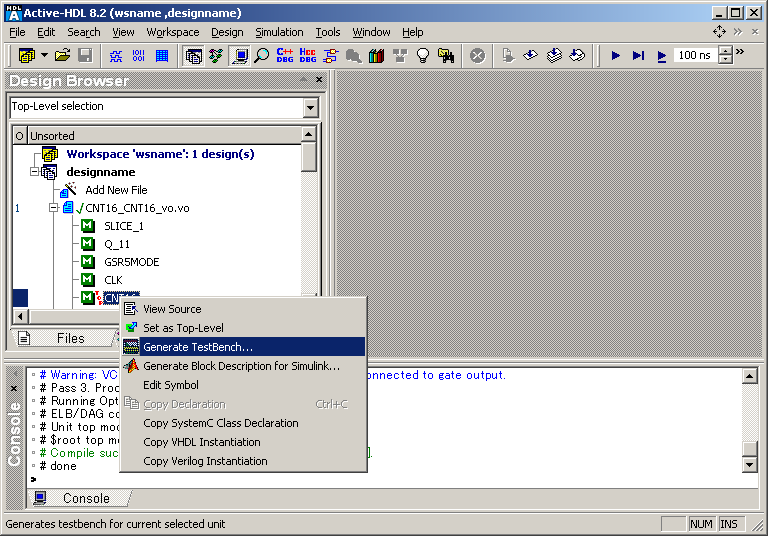Click the Open folder toolbar icon
Viewport: 768px width, 536px height.
[63, 55]
